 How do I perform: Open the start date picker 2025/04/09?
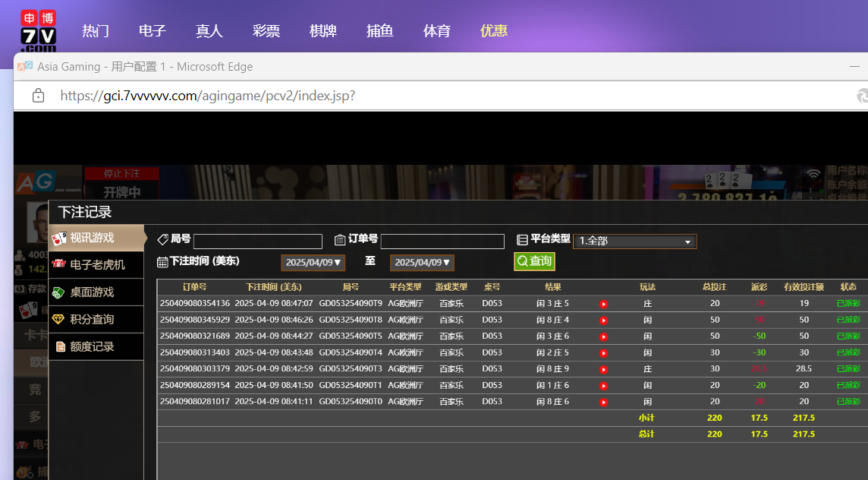point(314,263)
